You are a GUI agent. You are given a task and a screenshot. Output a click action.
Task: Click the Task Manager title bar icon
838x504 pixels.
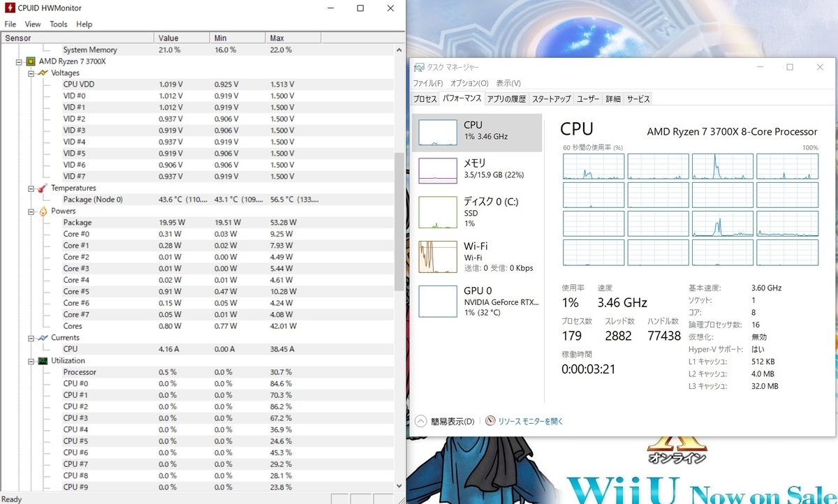pyautogui.click(x=418, y=68)
